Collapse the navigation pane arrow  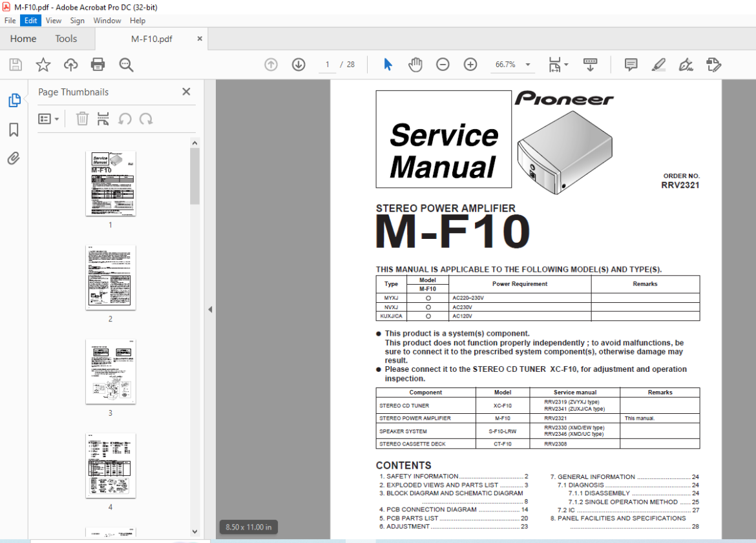tap(210, 309)
